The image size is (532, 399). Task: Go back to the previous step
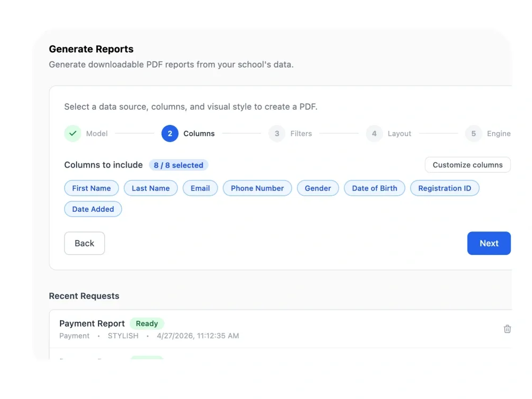pos(85,243)
